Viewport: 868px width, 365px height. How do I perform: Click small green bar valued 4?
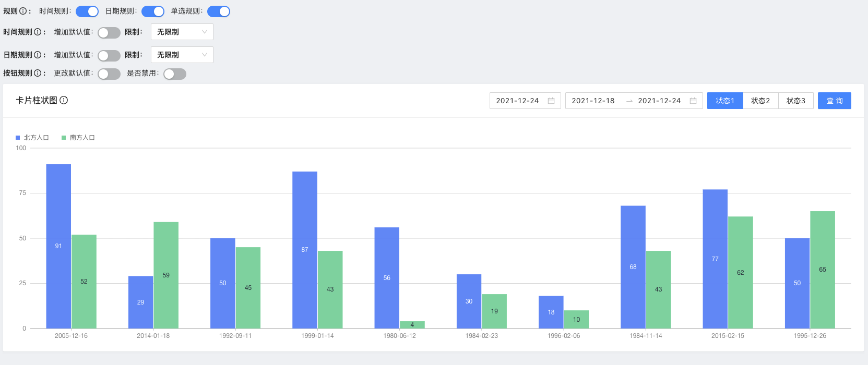tap(412, 325)
